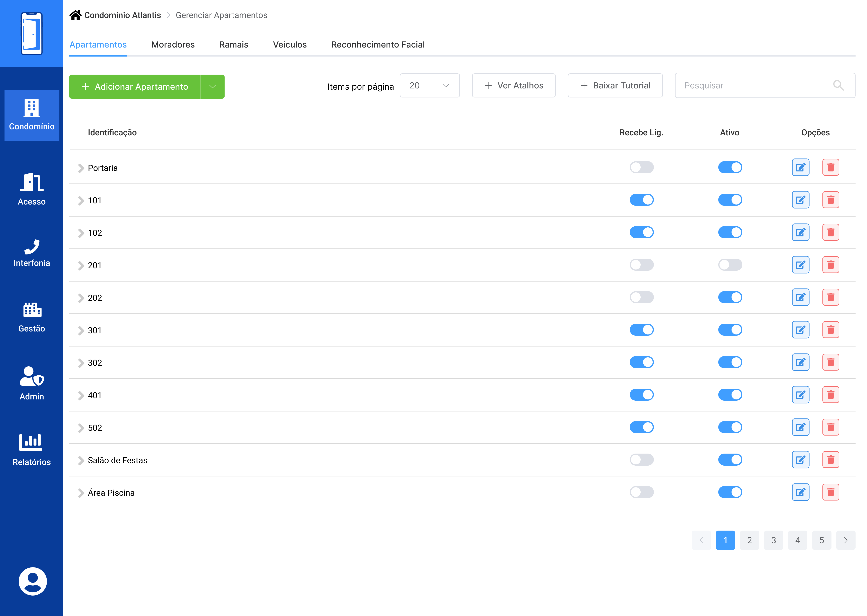The width and height of the screenshot is (867, 616).
Task: Delete apartment 302 with trash icon
Action: 830,363
